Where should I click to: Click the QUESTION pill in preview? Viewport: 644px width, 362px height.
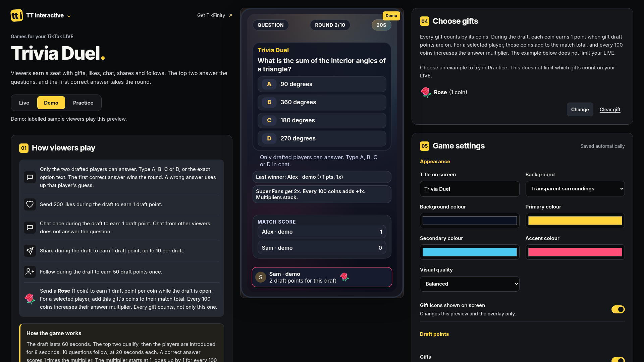tap(270, 25)
